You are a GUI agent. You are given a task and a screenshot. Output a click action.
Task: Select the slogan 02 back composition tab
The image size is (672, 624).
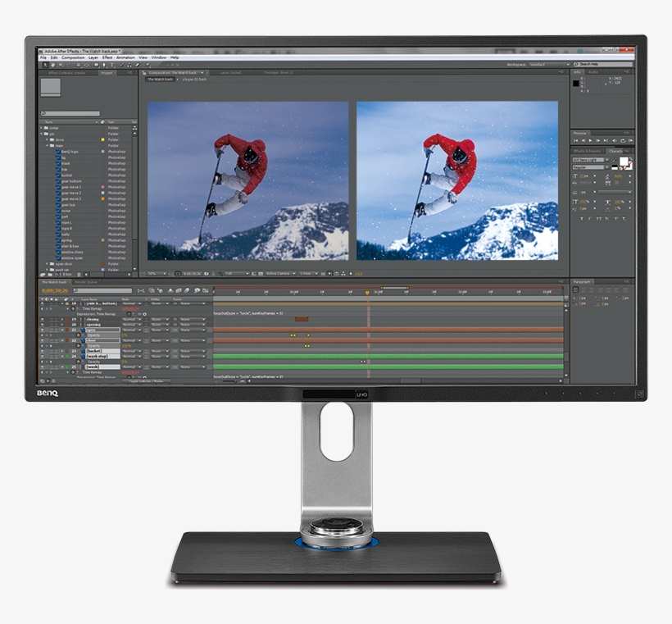point(193,80)
